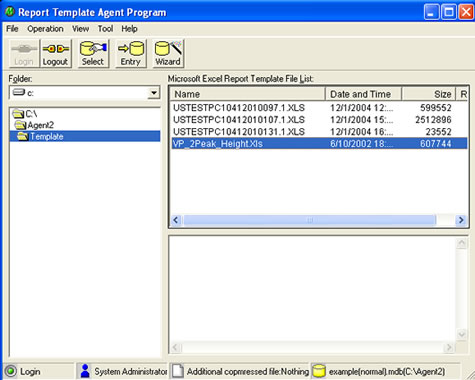This screenshot has height=380, width=475.
Task: Click size value 23552
Action: tap(439, 132)
